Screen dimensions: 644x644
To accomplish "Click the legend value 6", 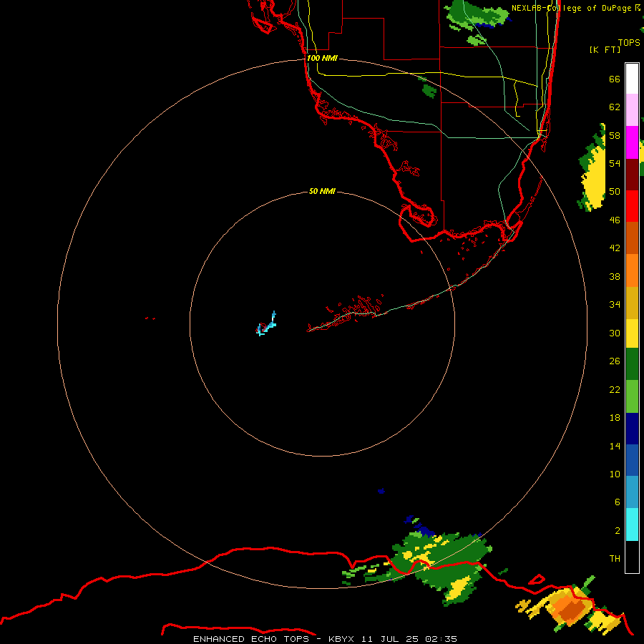I will click(617, 502).
